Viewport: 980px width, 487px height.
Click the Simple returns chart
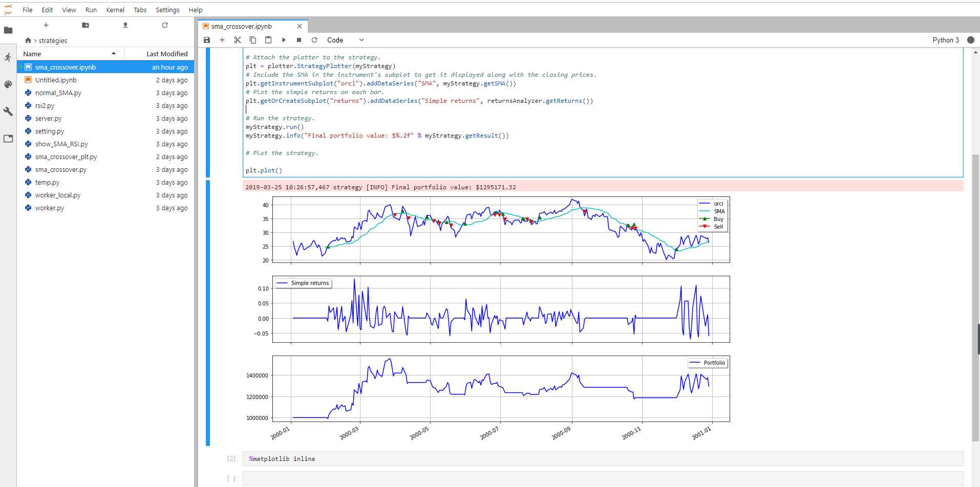click(x=501, y=309)
